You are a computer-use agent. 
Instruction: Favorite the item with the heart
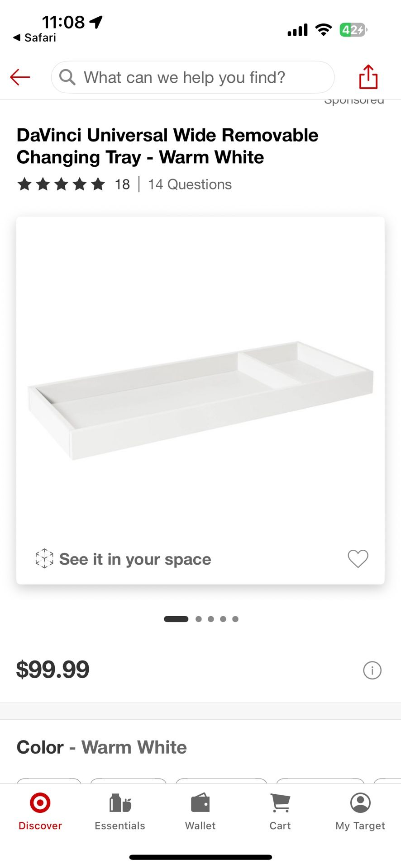click(358, 559)
